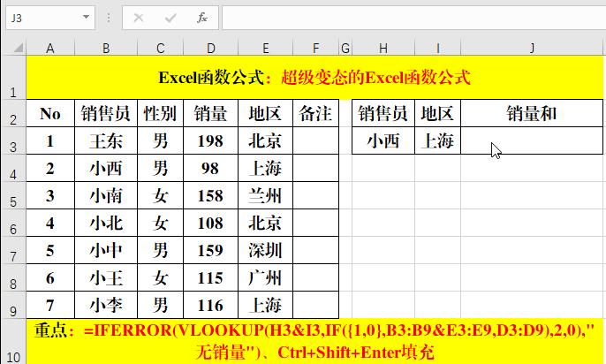Select cell containing 小南
606x364 pixels.
[x=106, y=195]
